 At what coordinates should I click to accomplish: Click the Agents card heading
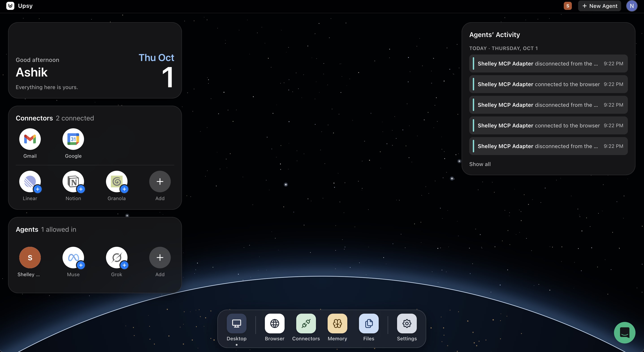(27, 229)
